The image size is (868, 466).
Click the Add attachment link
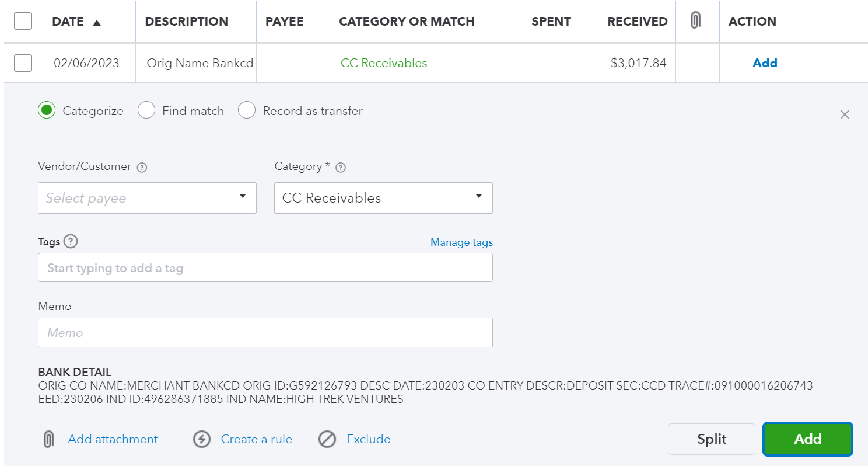click(113, 439)
